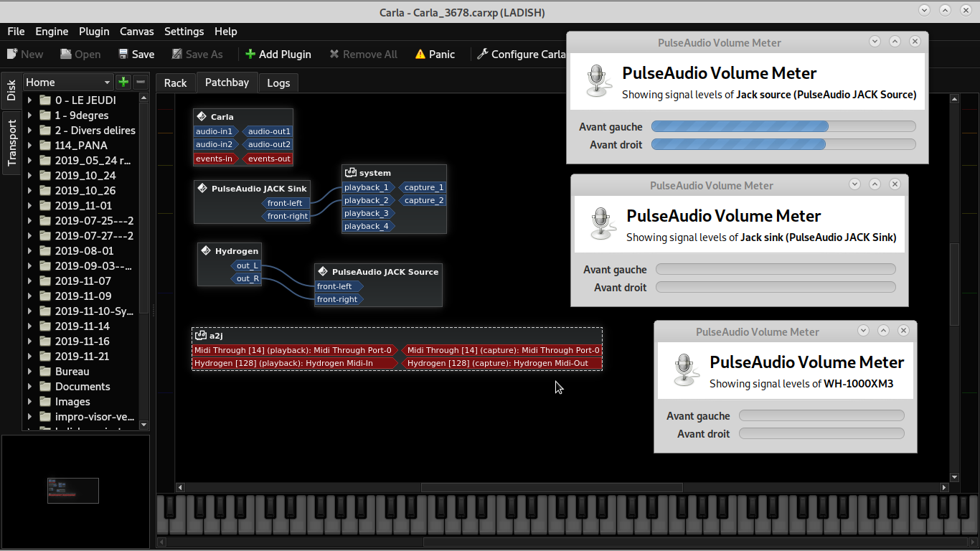Click the PulseAudio JACK Source front-right port
The height and width of the screenshot is (551, 980).
339,299
